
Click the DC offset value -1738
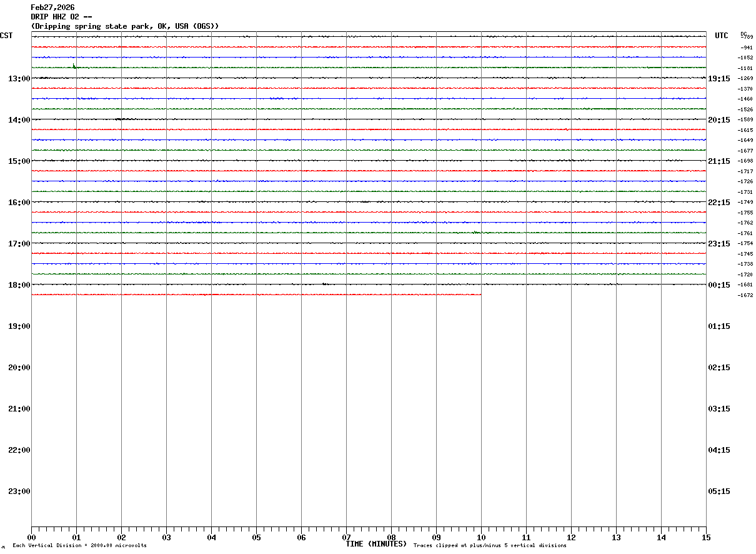745,264
